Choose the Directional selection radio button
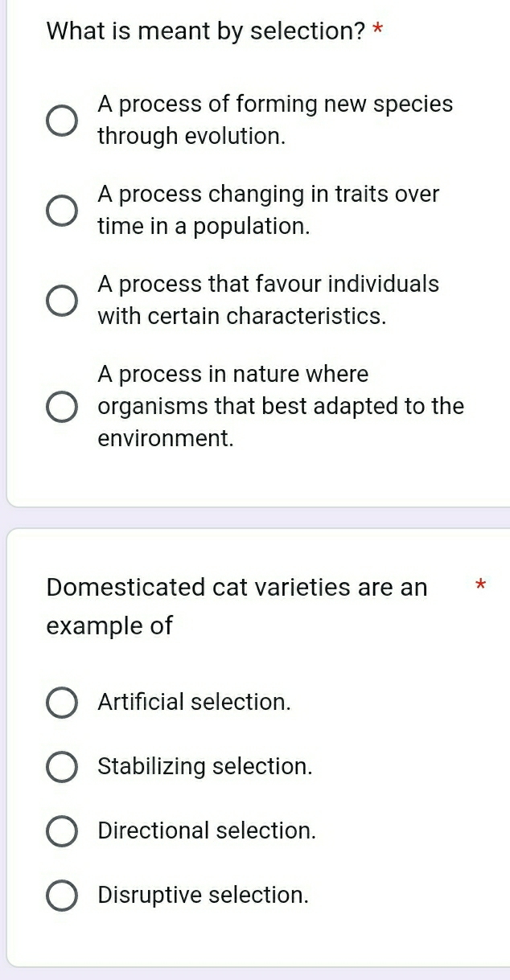 pyautogui.click(x=62, y=830)
